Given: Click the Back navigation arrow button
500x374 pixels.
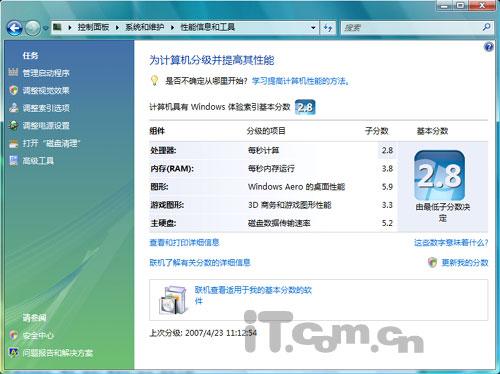Looking at the screenshot, I should [15, 28].
